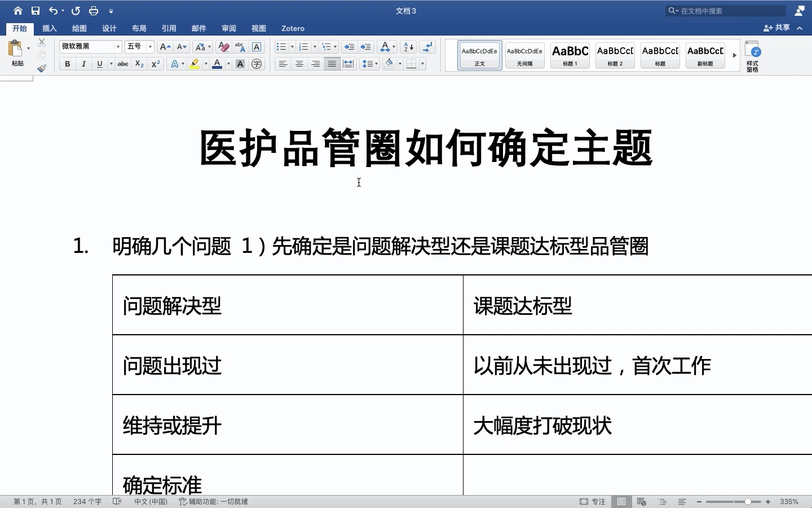Screen dimensions: 812x508
Task: Switch to 设计 ribbon tab
Action: coord(109,28)
